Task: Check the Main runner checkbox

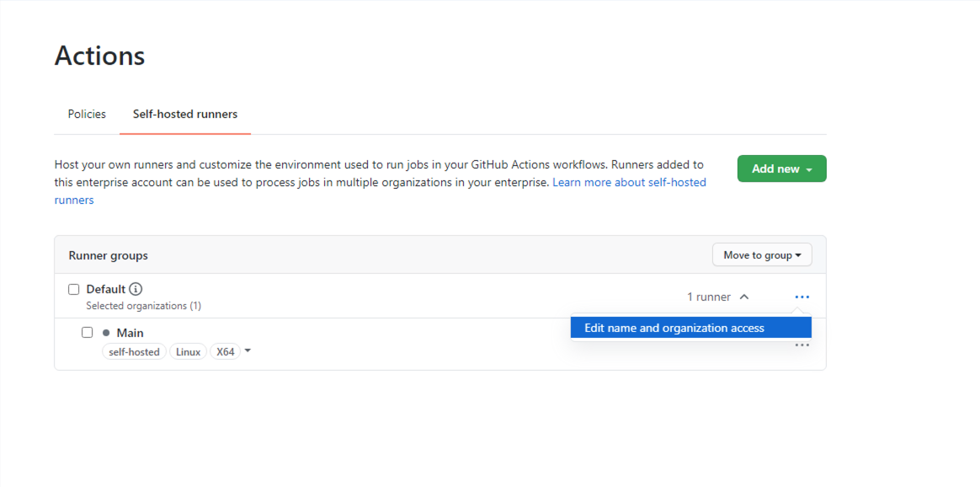Action: (88, 332)
